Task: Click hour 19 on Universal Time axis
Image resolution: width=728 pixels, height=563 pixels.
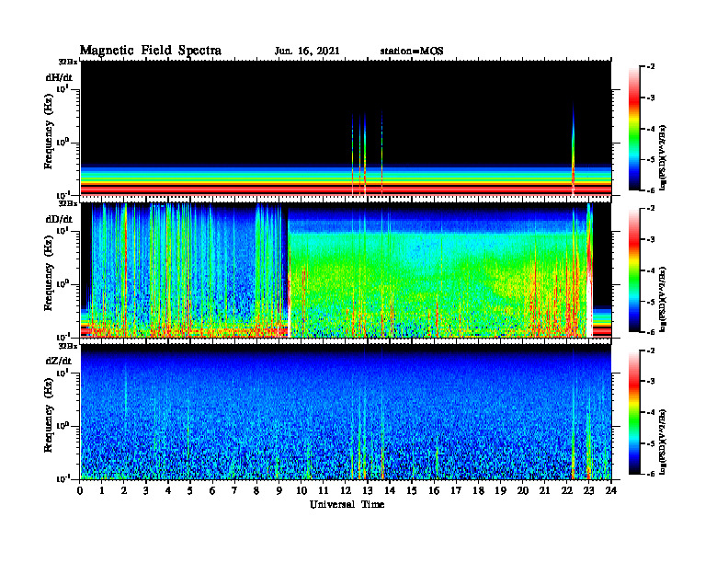Action: point(500,491)
